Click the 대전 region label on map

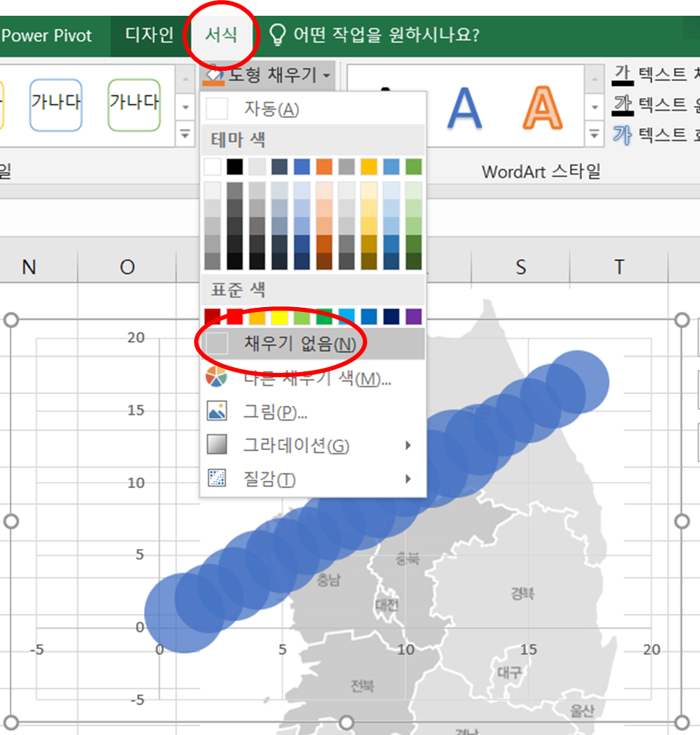[387, 605]
